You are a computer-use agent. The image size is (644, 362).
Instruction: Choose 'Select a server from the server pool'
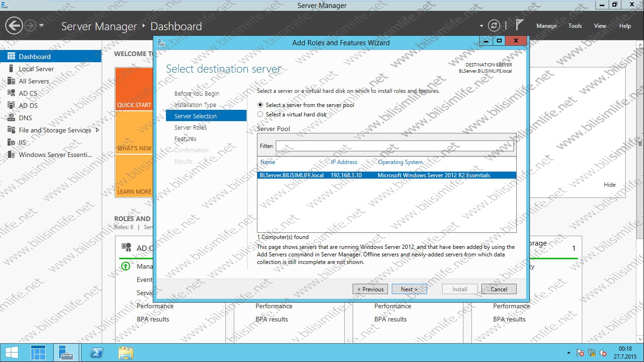(x=260, y=105)
